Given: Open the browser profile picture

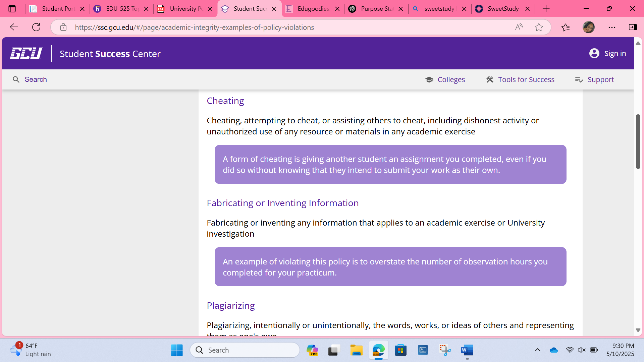Looking at the screenshot, I should (x=589, y=27).
